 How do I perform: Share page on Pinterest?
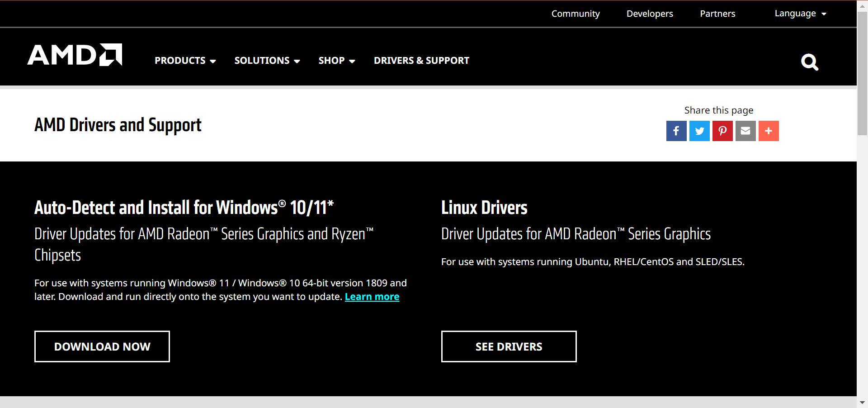[722, 131]
